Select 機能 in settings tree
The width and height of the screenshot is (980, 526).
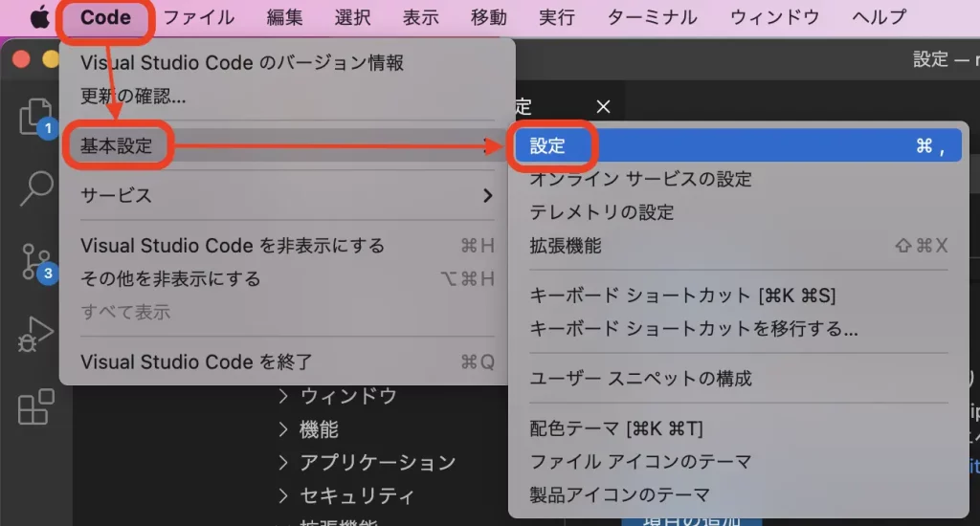[319, 429]
